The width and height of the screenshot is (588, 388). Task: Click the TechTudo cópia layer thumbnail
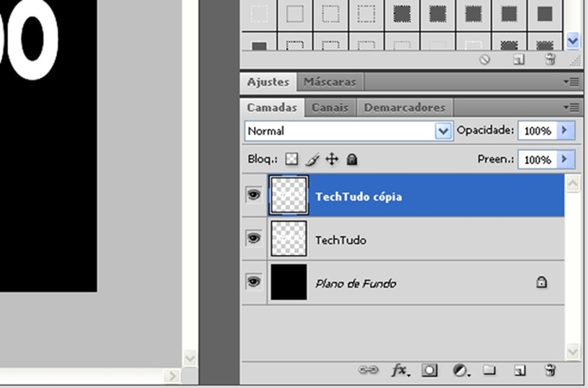pos(289,195)
